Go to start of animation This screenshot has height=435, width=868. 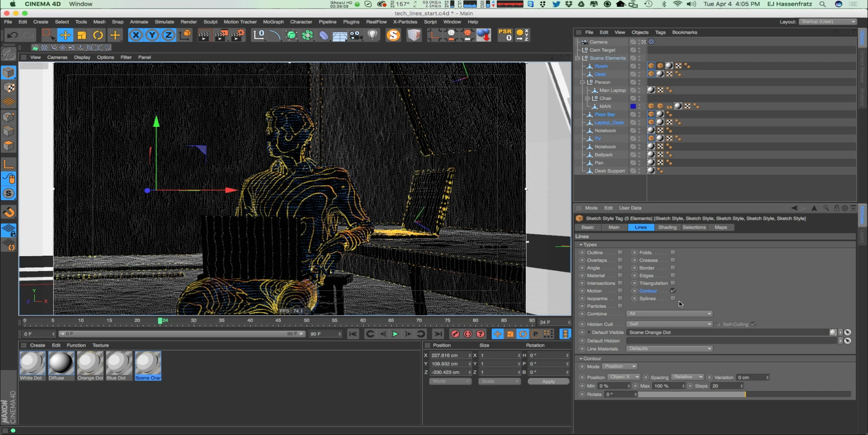[353, 334]
